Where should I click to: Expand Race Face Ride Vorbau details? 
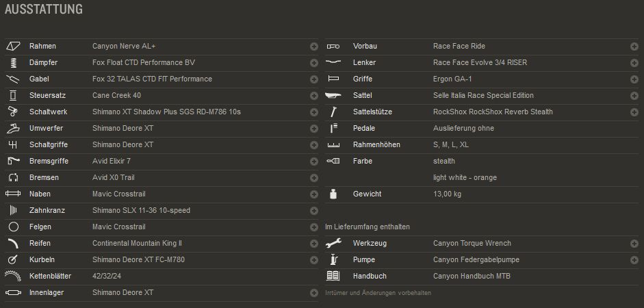(634, 47)
